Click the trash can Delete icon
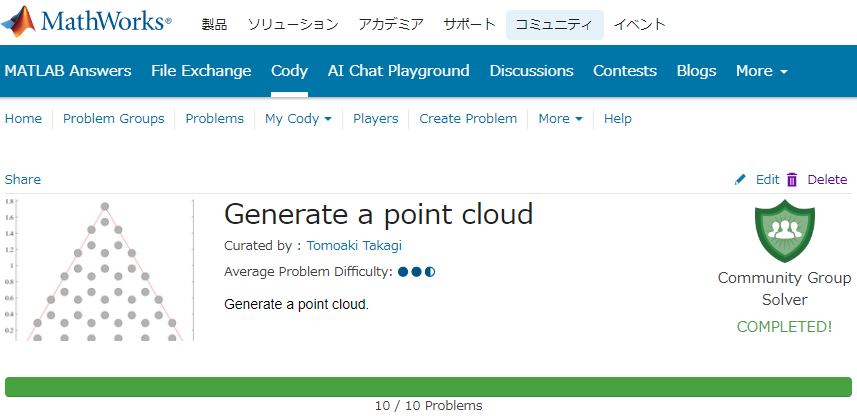This screenshot has width=857, height=416. (792, 180)
